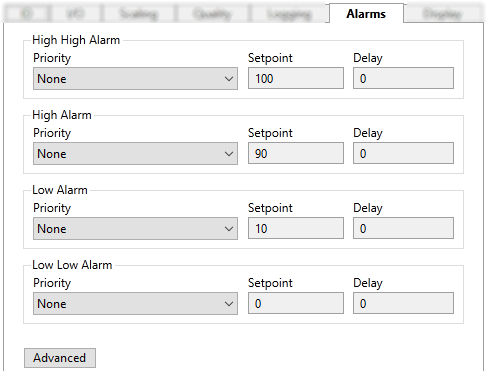Switch to the Scaling tab

[x=138, y=14]
